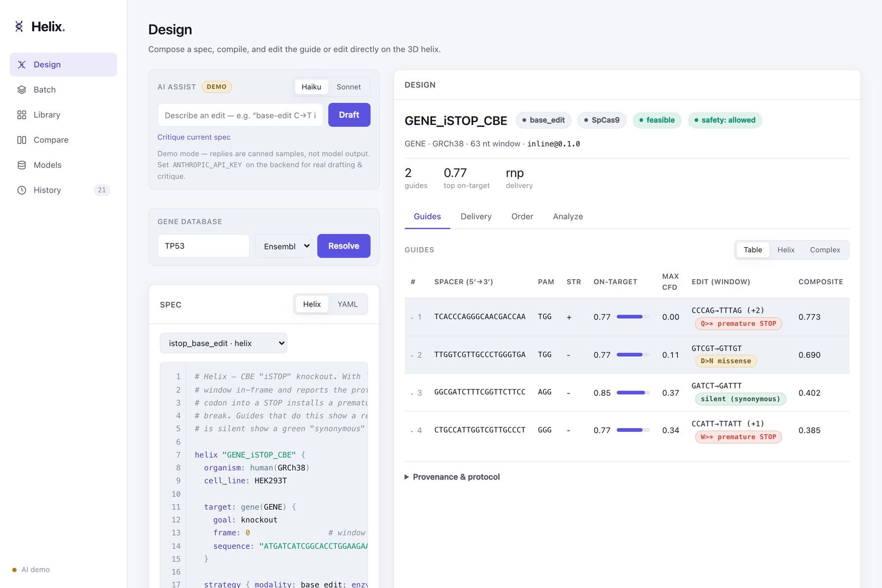
Task: Click the Helix DNA logo icon
Action: (19, 26)
